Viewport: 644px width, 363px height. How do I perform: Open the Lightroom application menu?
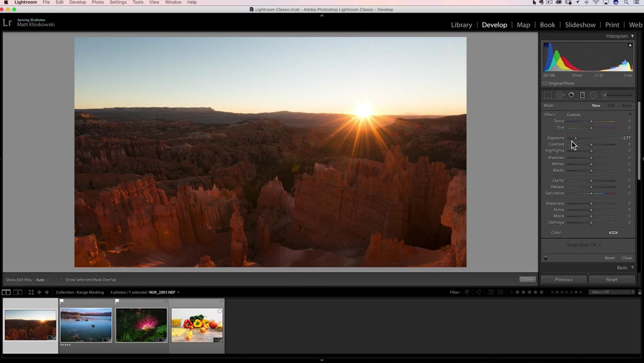(26, 2)
